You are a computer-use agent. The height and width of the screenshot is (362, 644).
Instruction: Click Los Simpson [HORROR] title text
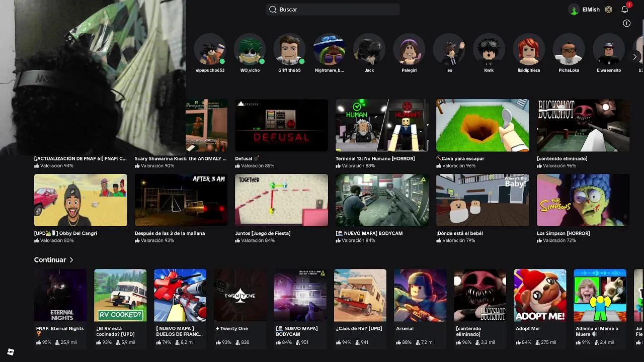(563, 233)
